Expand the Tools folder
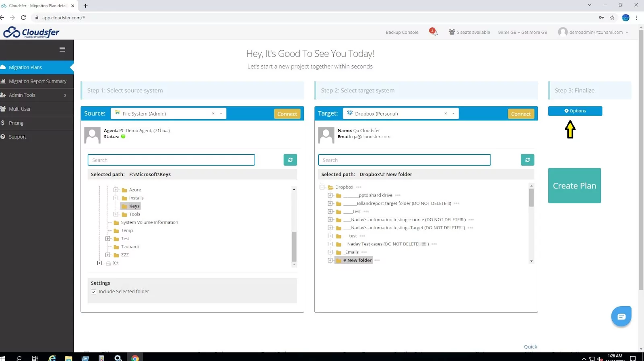644x361 pixels. click(116, 214)
